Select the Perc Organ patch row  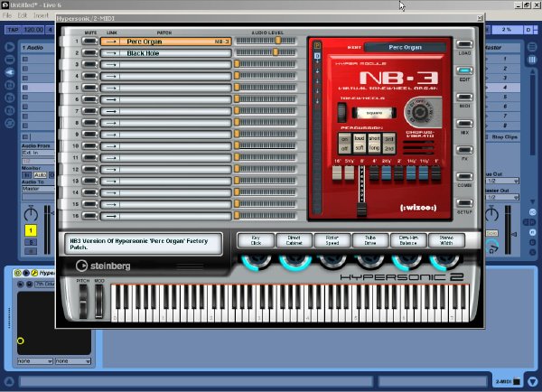tap(166, 42)
